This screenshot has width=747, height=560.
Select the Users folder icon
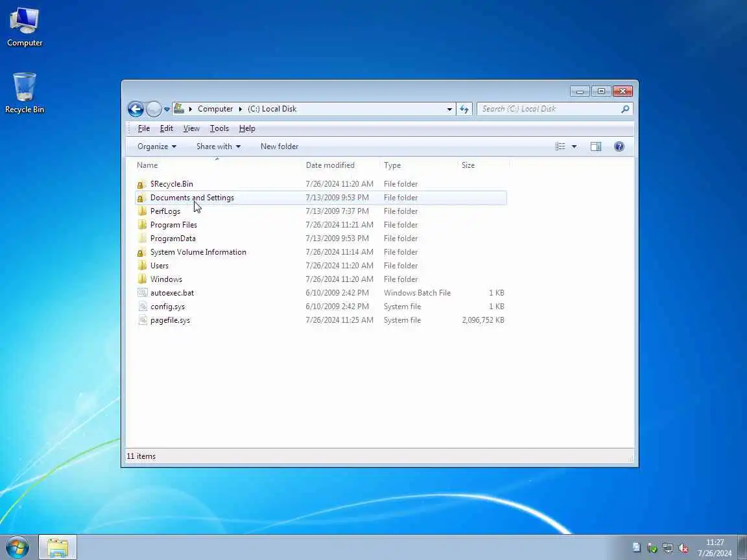coord(142,266)
